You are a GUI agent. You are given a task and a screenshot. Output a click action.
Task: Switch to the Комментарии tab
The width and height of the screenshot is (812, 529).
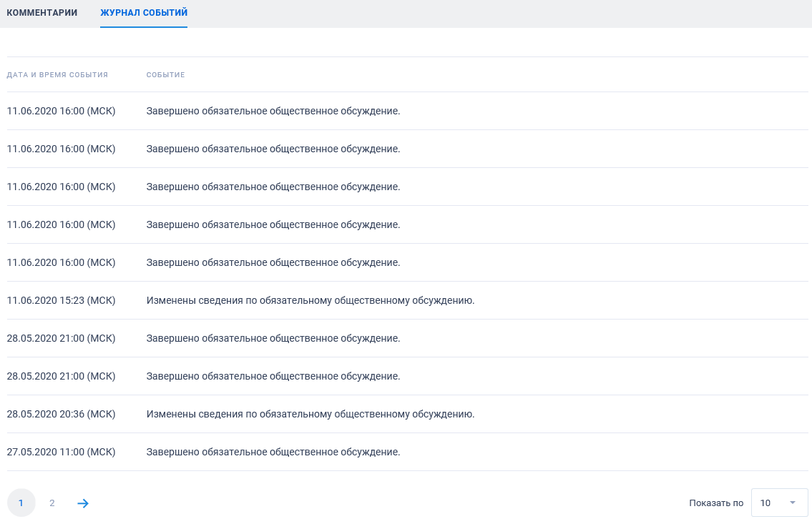(42, 12)
